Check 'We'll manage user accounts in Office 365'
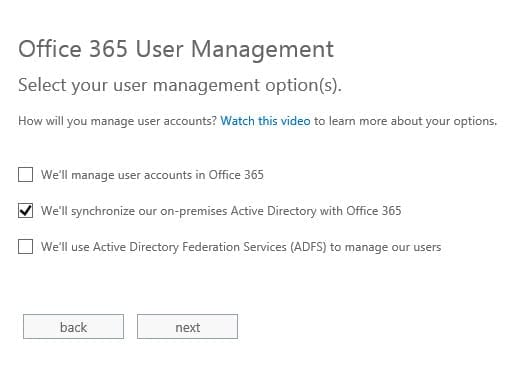The height and width of the screenshot is (383, 514). coord(25,175)
